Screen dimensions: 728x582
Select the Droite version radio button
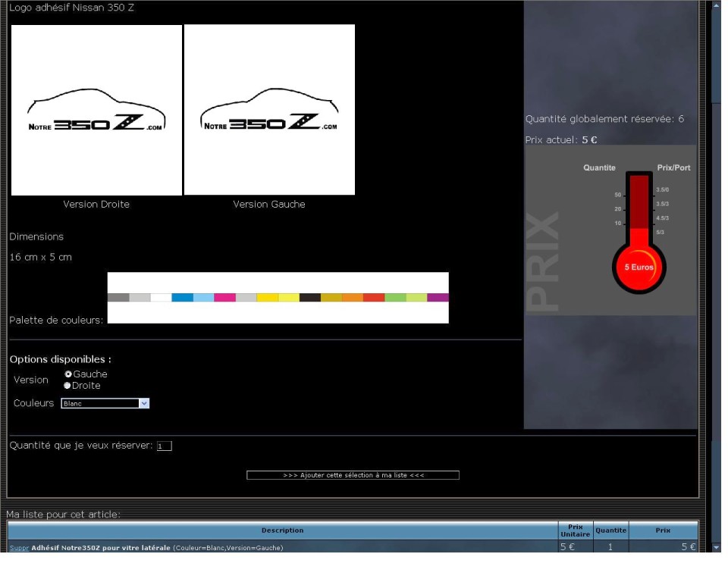click(x=67, y=386)
